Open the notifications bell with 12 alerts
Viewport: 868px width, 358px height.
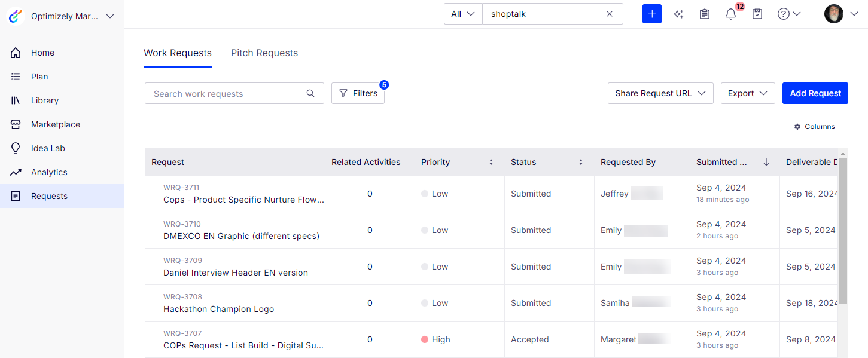pos(730,14)
